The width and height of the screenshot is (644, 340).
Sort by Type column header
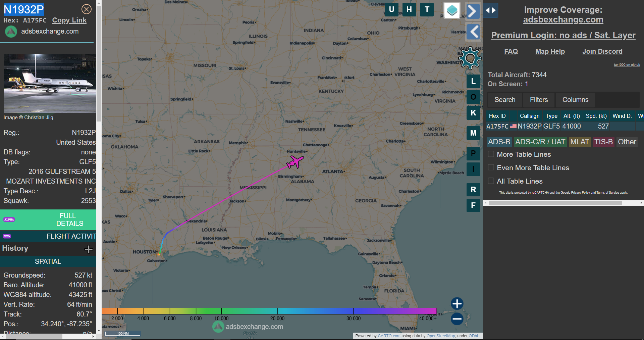[x=551, y=116]
